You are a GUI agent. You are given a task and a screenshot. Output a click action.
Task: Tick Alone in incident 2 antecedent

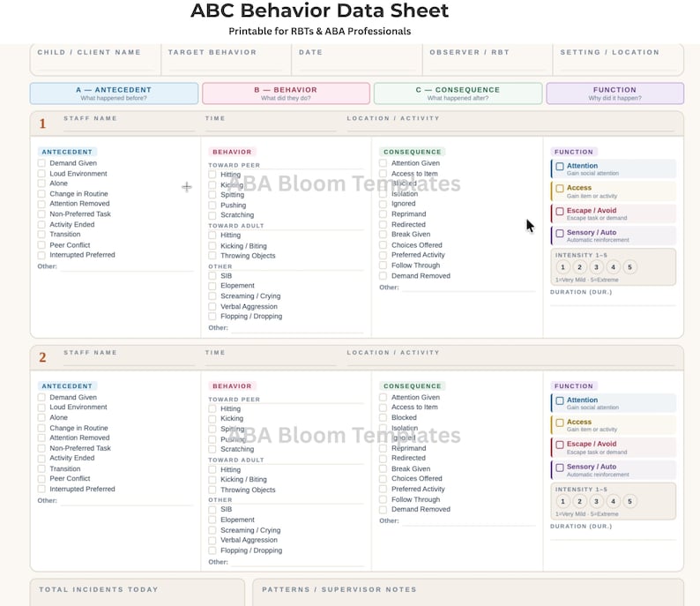(x=41, y=417)
